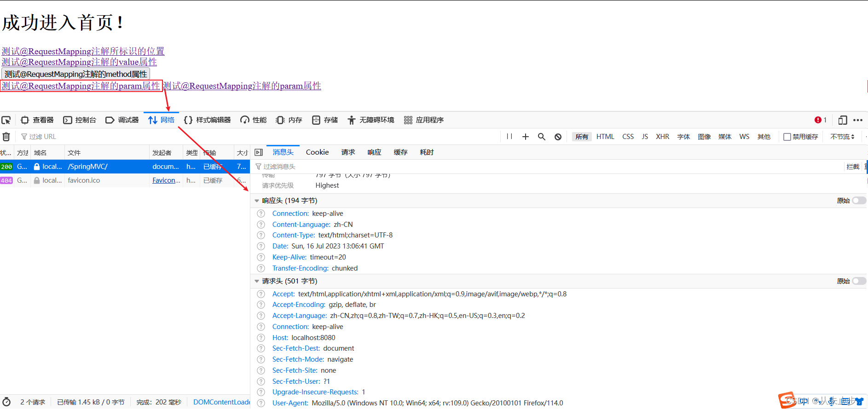Screen dimensions: 868x410
Task: Click link 测试@RequestMapping注解的value属性
Action: tap(79, 62)
